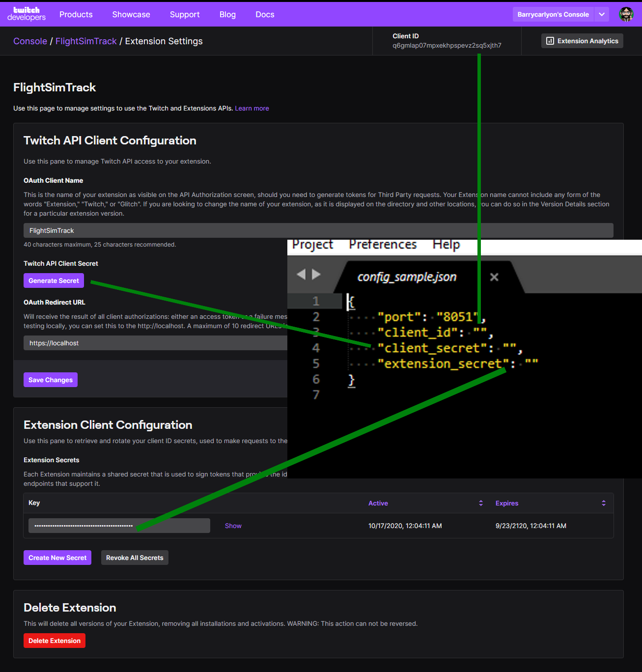642x672 pixels.
Task: Click line number 1 in the gutter
Action: [316, 301]
